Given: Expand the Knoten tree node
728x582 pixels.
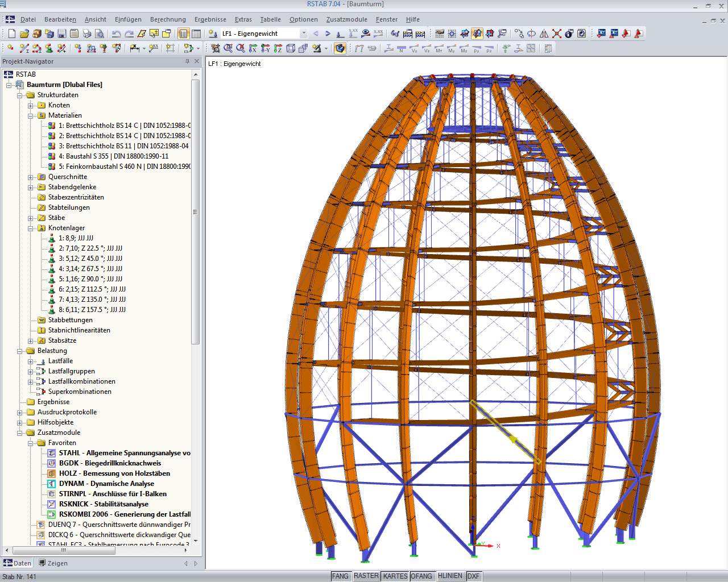Looking at the screenshot, I should click(30, 105).
